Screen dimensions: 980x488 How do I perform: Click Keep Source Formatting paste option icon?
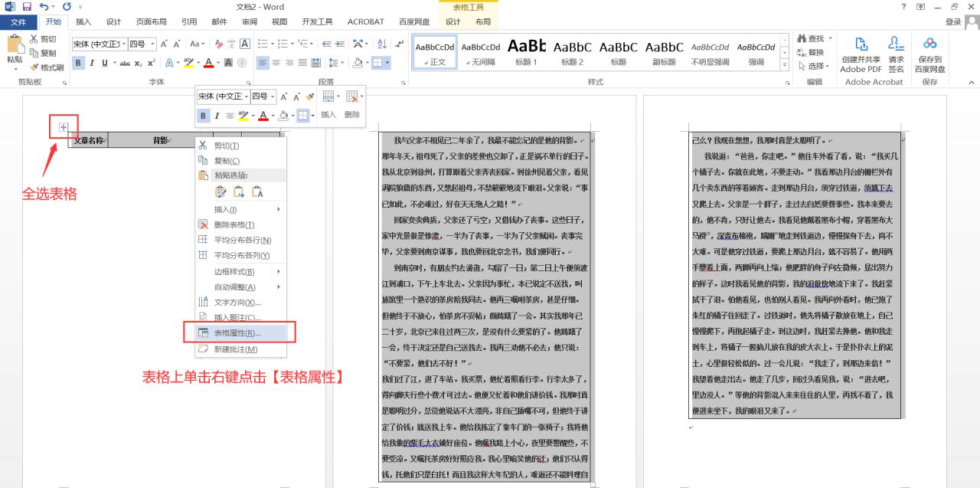pos(221,192)
